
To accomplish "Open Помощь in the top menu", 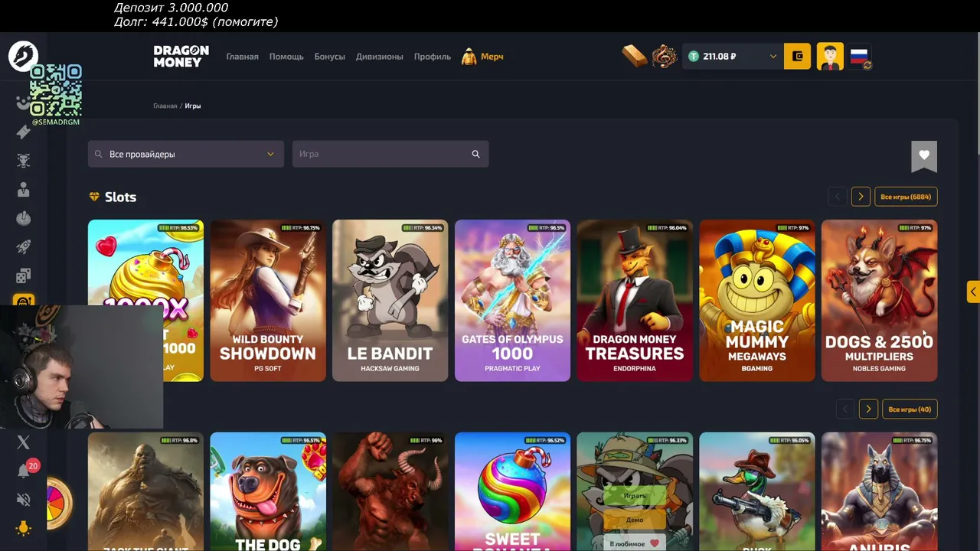I will pyautogui.click(x=286, y=57).
